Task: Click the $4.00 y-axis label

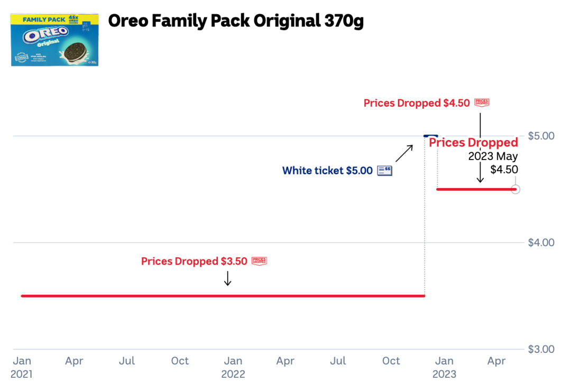Action: pyautogui.click(x=541, y=242)
